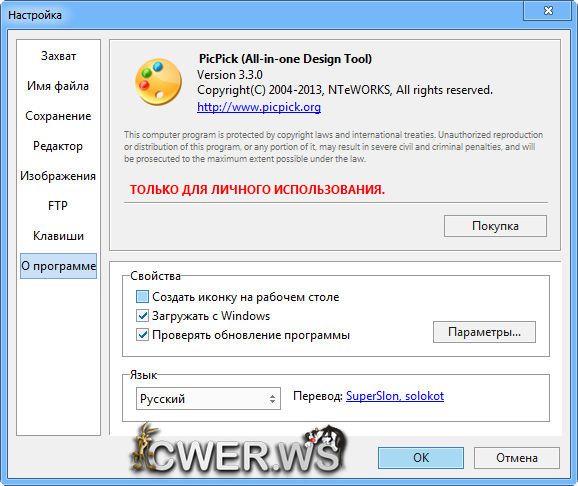The height and width of the screenshot is (486, 578).
Task: Click the ТОЛЬКО ДЛЯ ЛИЧНОГО ИСПОЛЬЗОВАНИЯ notice
Action: click(x=257, y=190)
